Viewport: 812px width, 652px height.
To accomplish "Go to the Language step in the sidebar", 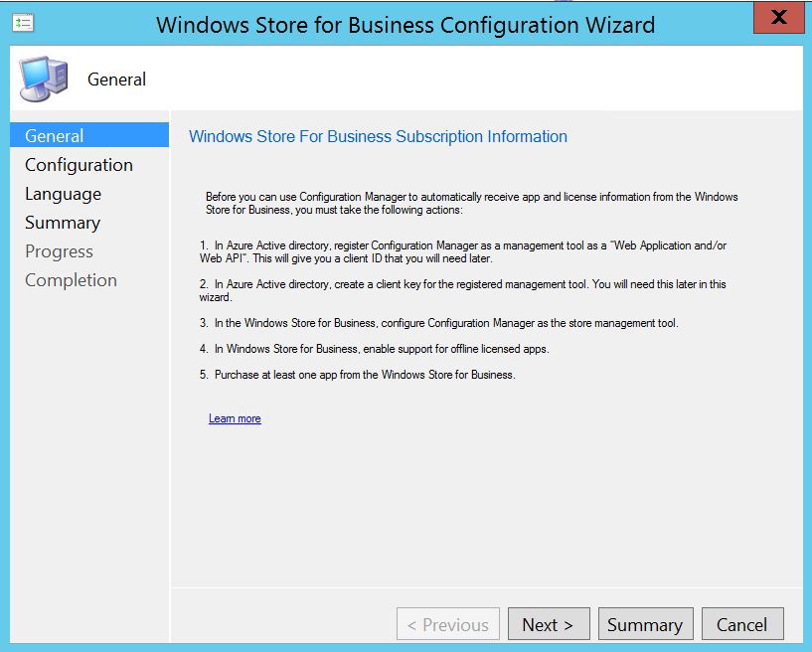I will [63, 194].
